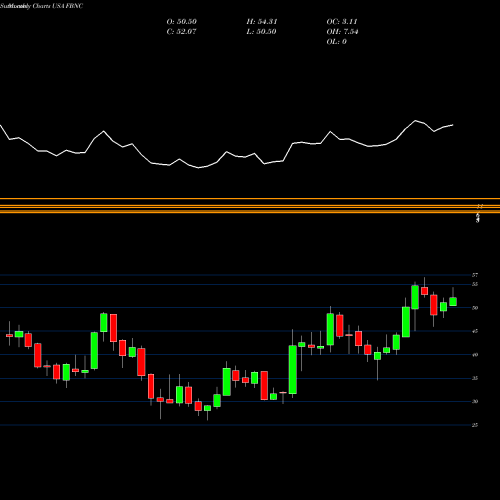Click the OC: 3.11 reading
The width and height of the screenshot is (500, 500).
(342, 22)
